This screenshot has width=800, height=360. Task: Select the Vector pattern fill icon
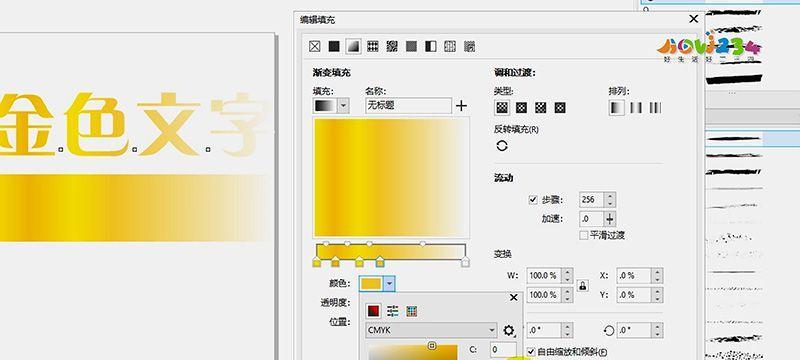373,47
